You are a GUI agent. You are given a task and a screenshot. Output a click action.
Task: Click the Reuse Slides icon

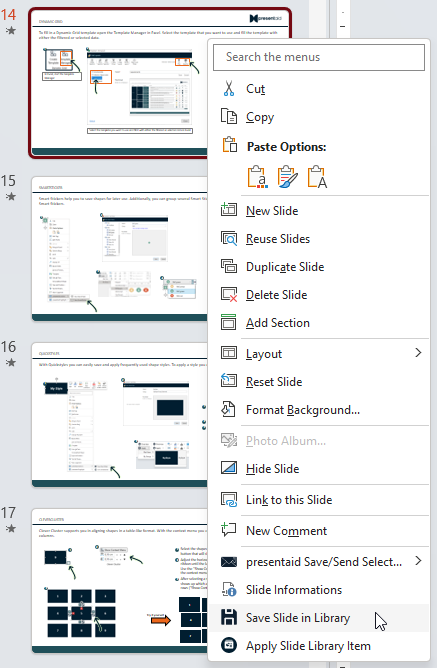point(229,238)
